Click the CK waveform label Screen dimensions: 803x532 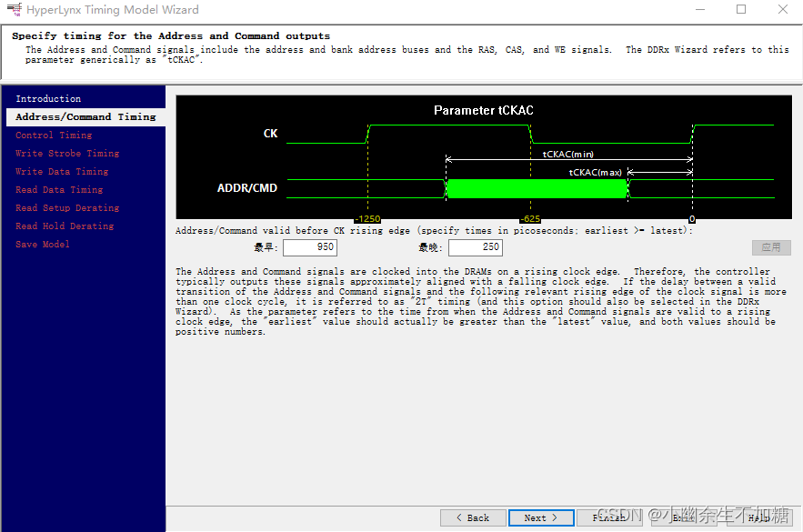[270, 134]
